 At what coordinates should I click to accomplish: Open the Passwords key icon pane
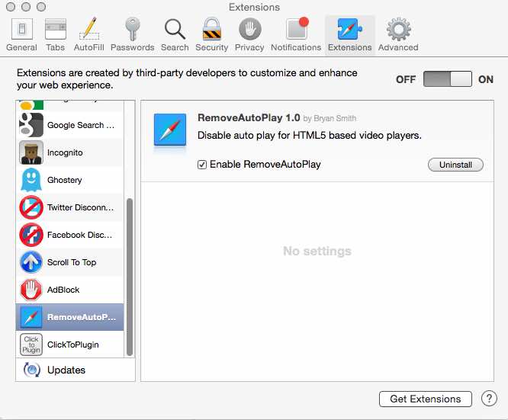coord(132,34)
